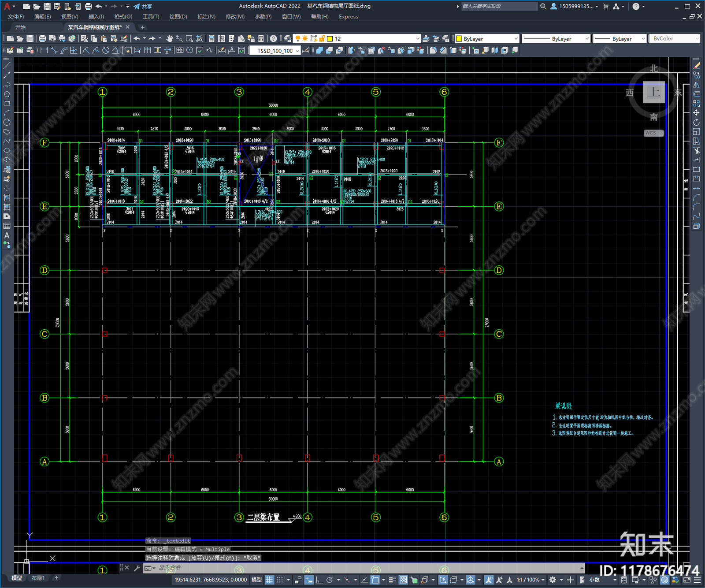Select the Move tool in modify toolbar
The width and height of the screenshot is (705, 588).
point(696,113)
